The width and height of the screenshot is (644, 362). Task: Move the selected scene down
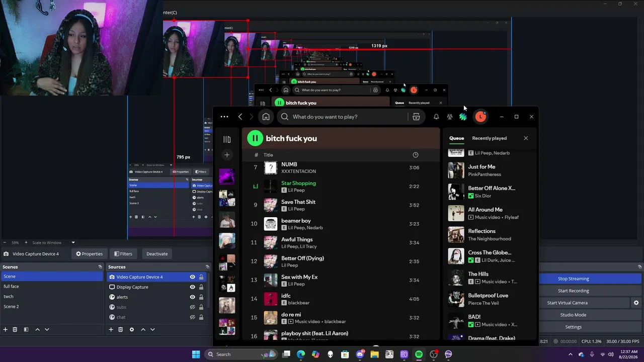click(x=47, y=329)
